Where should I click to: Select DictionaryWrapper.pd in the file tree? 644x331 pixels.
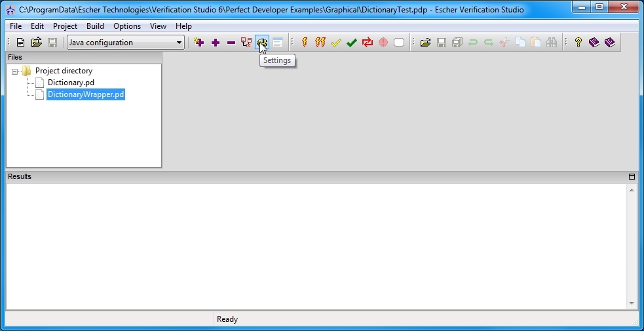tap(85, 94)
